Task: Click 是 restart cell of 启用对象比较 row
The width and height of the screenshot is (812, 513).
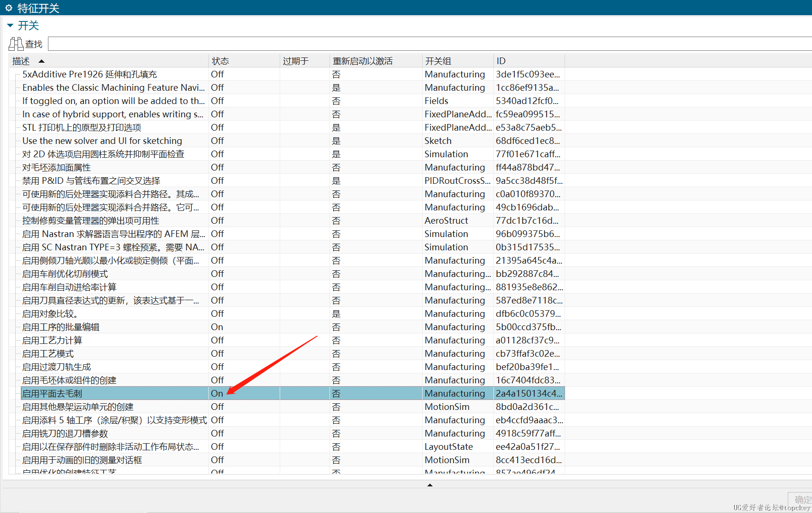Action: [336, 313]
